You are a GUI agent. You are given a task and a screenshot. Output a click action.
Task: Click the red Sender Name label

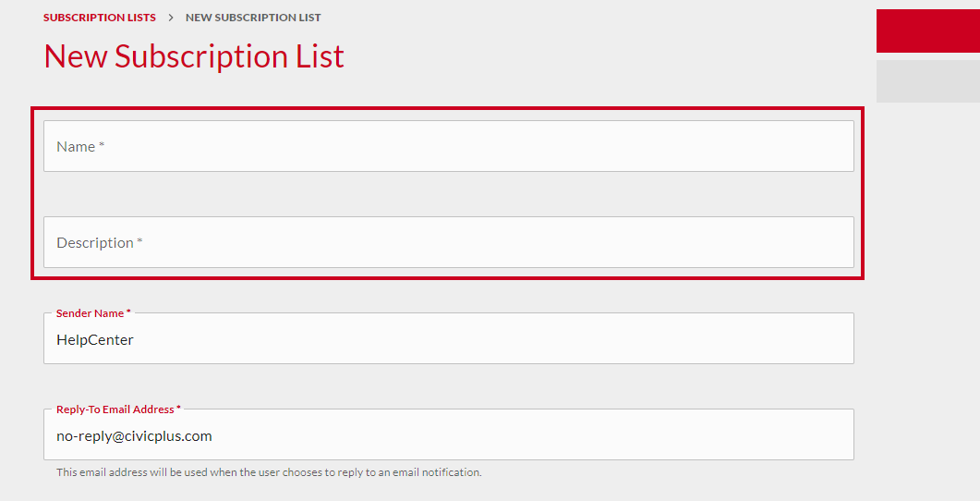tap(90, 313)
